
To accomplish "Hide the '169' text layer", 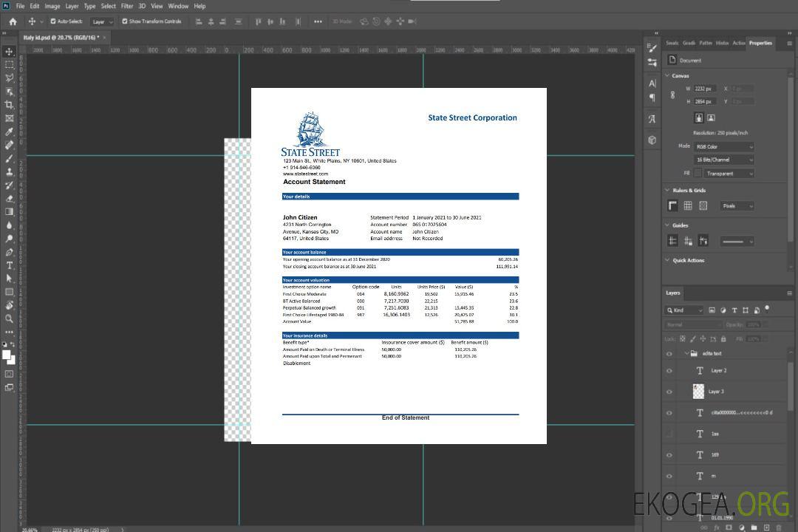I will pos(669,455).
